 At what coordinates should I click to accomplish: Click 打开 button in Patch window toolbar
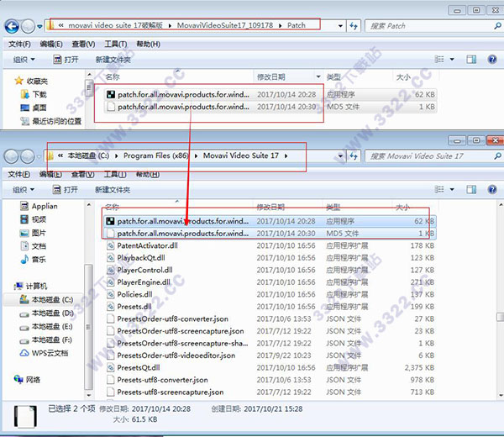pyautogui.click(x=66, y=60)
